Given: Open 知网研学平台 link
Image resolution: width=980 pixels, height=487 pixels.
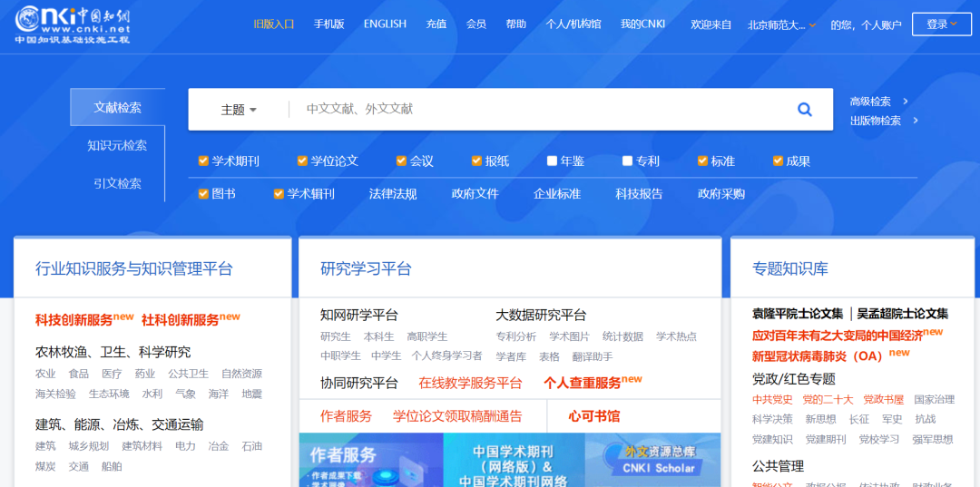Looking at the screenshot, I should pyautogui.click(x=358, y=316).
